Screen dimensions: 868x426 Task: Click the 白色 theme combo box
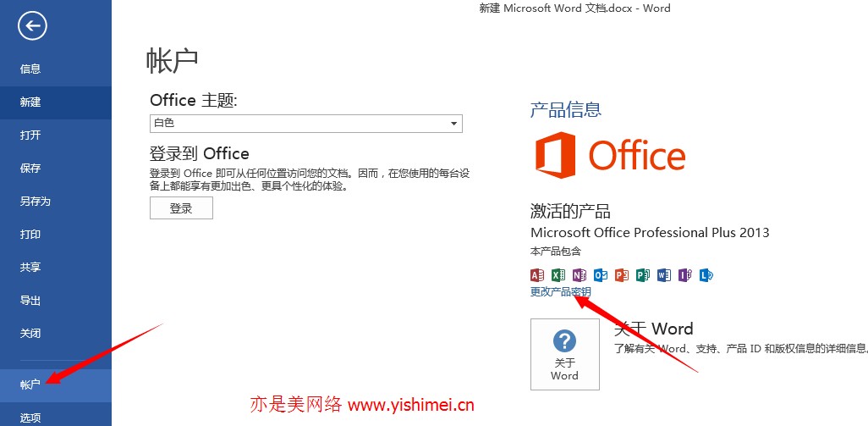306,124
